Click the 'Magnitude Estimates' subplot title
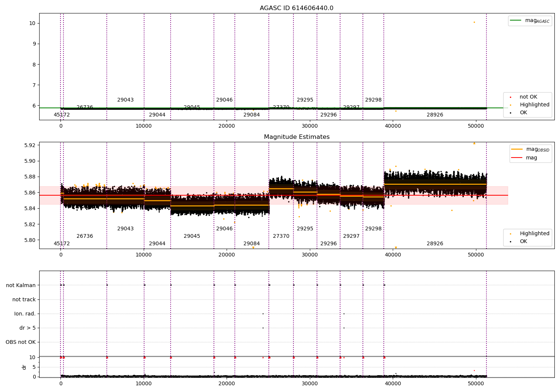The width and height of the screenshot is (560, 392). click(x=296, y=137)
